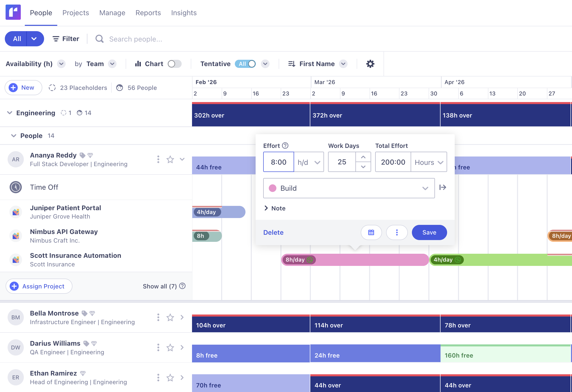Click the split arrow icon next to Build

coord(443,187)
